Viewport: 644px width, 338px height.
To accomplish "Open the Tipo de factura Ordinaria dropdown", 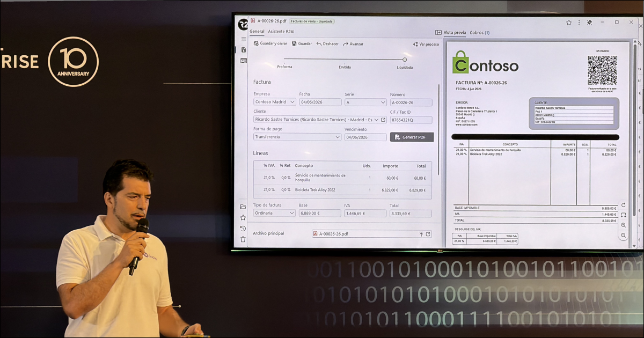I will click(x=274, y=213).
